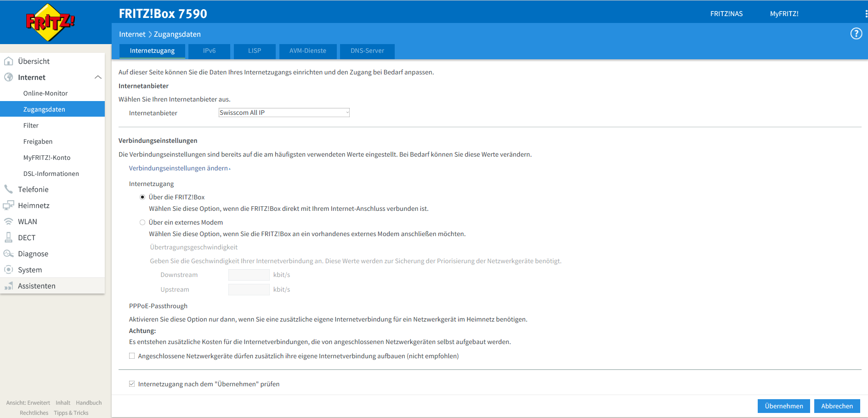Viewport: 868px width, 418px height.
Task: Expand 'Verbindungseinstellungen ändern' section
Action: click(179, 168)
